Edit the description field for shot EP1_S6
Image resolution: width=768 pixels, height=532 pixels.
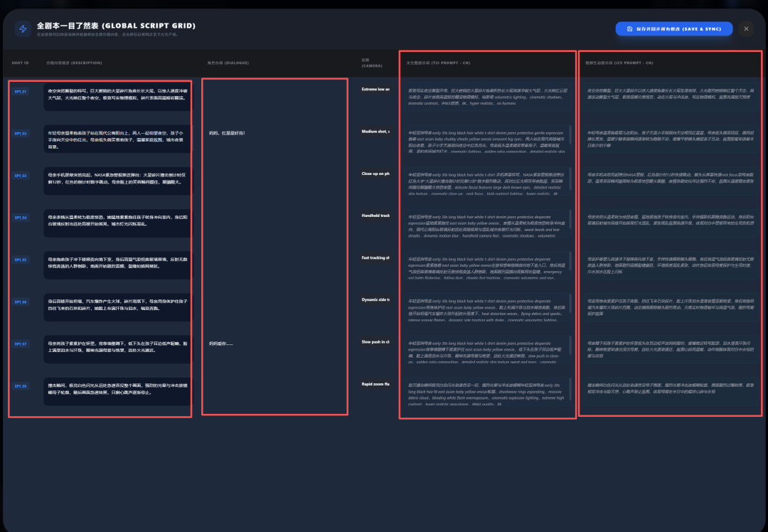tap(117, 308)
